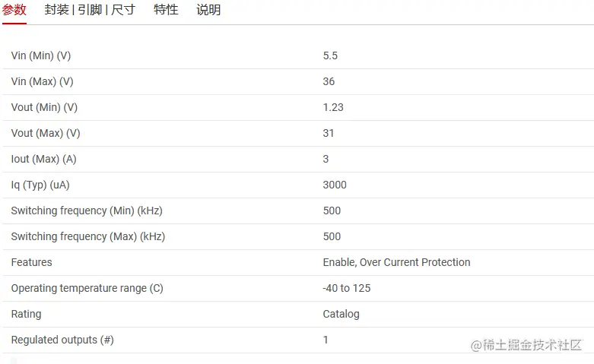This screenshot has height=364, width=594.
Task: Open the 参数 tab
Action: (14, 9)
